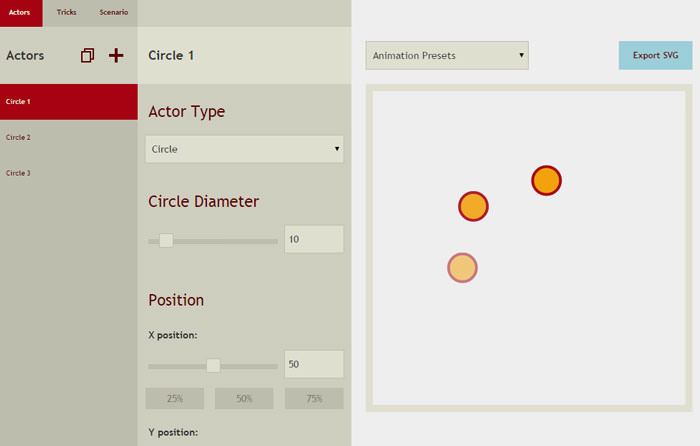Open the Actor Type dropdown

(245, 149)
